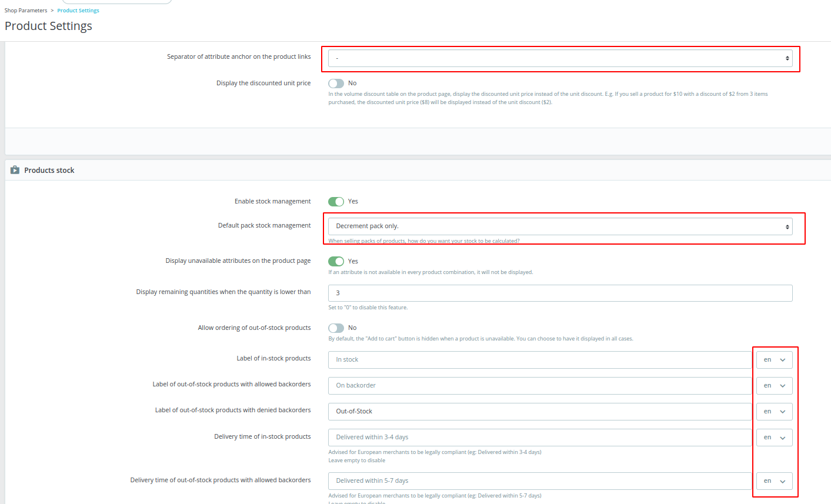The height and width of the screenshot is (504, 831).
Task: Click 'Allow ordering of out-of-stock products' label
Action: (254, 328)
